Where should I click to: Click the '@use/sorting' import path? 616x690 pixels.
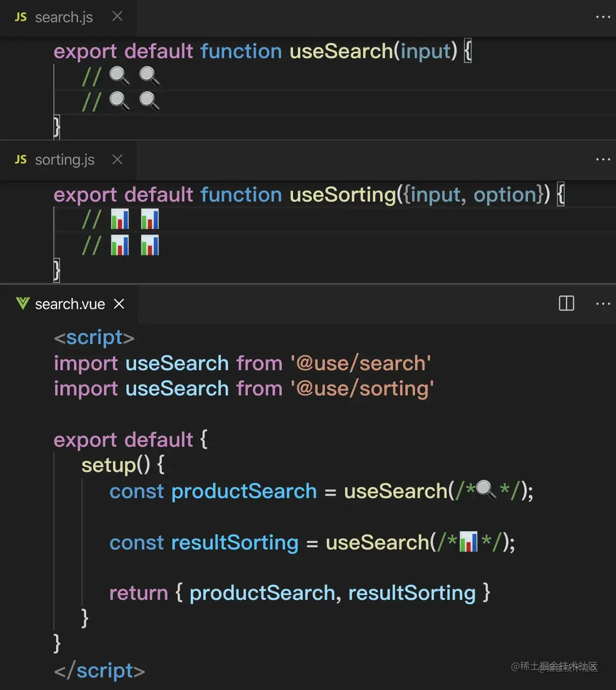tap(362, 389)
